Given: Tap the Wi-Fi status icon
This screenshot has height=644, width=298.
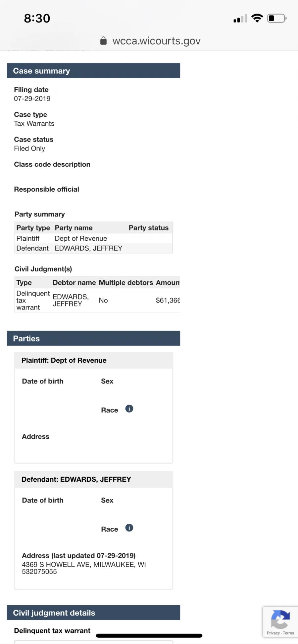Looking at the screenshot, I should [x=257, y=18].
